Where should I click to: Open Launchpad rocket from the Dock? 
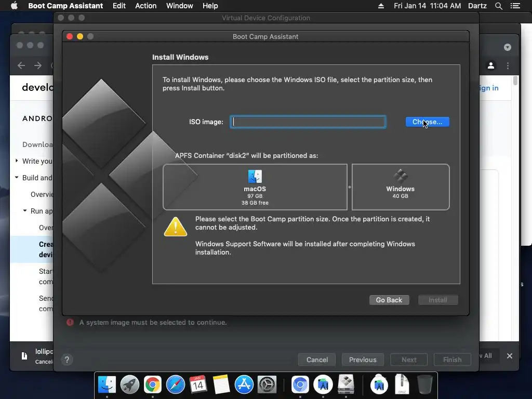click(x=129, y=385)
